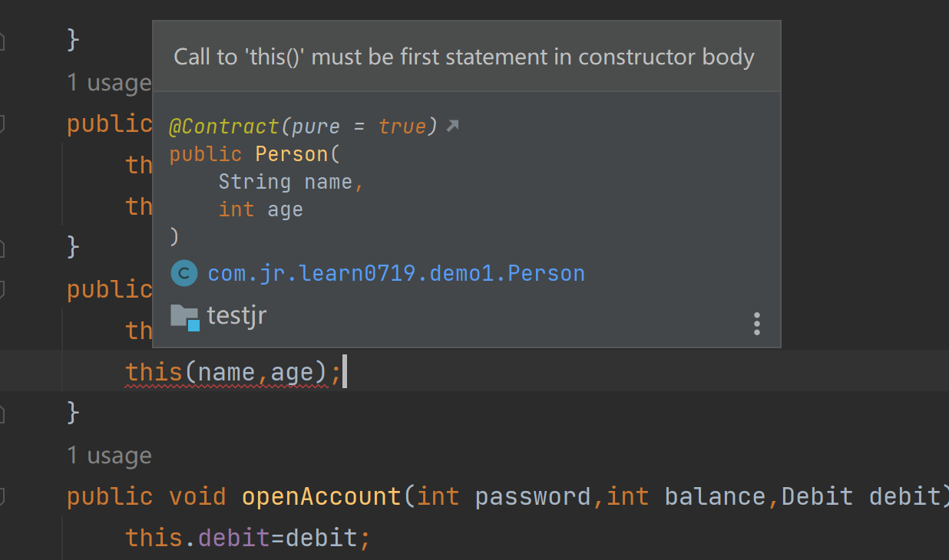Image resolution: width=949 pixels, height=560 pixels.
Task: Click the purple debit field in this.debit=debit
Action: (234, 538)
